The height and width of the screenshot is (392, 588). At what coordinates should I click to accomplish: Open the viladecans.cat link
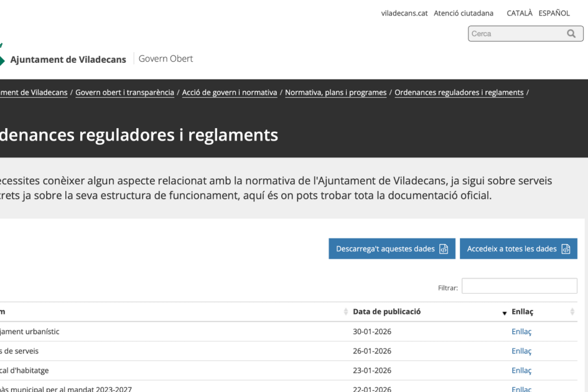tap(404, 13)
